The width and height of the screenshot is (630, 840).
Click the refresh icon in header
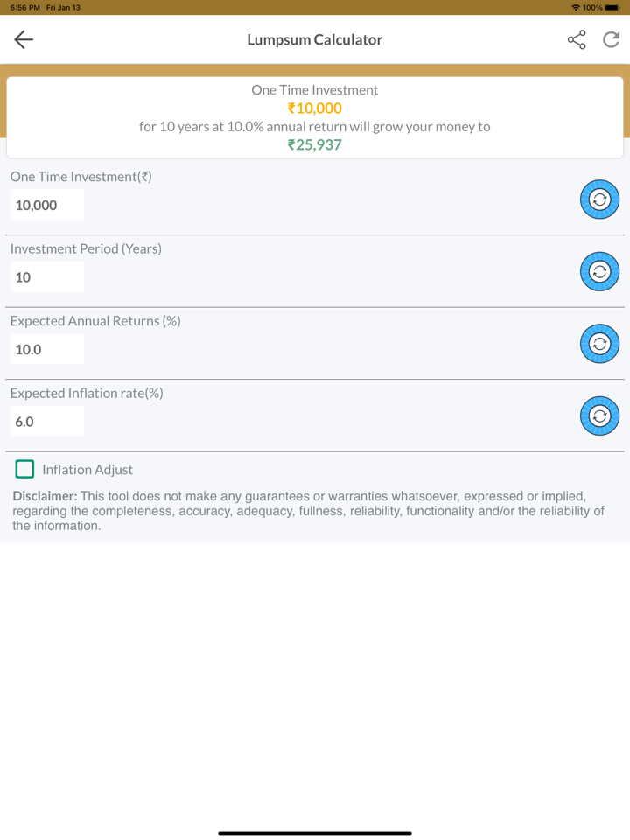click(611, 39)
